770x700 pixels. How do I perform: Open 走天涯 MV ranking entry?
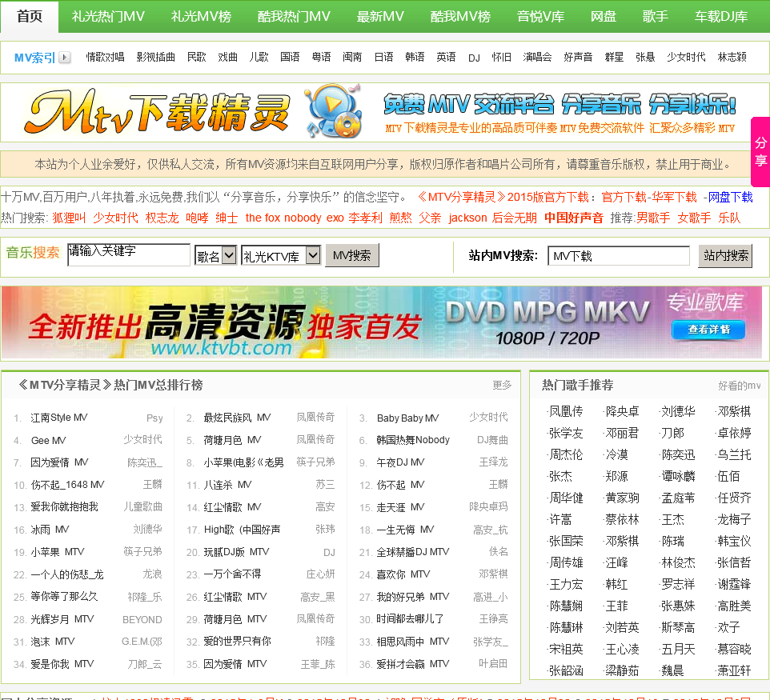click(x=400, y=507)
